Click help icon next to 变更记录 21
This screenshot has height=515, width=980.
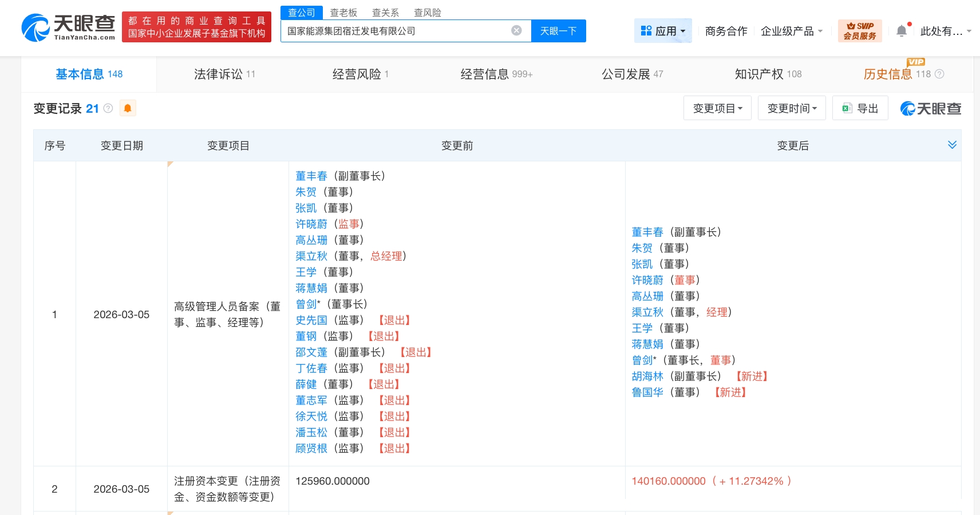(108, 108)
